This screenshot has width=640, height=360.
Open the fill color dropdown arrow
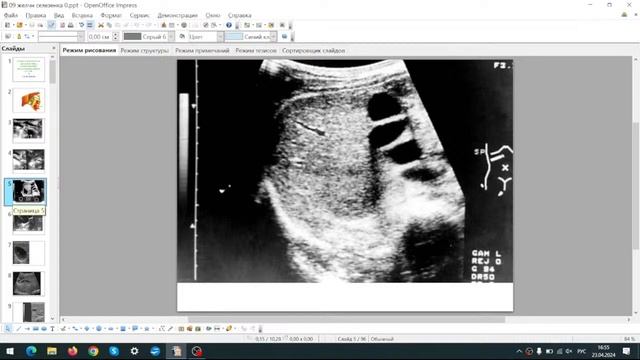point(273,36)
